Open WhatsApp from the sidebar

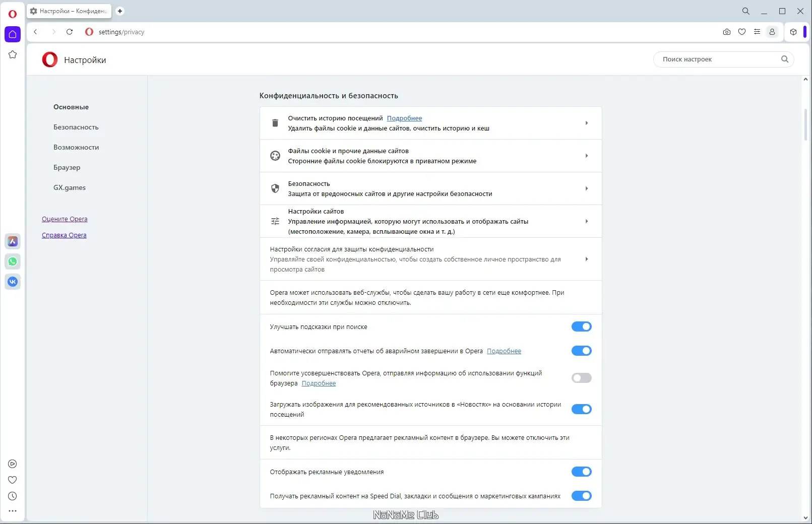point(12,261)
